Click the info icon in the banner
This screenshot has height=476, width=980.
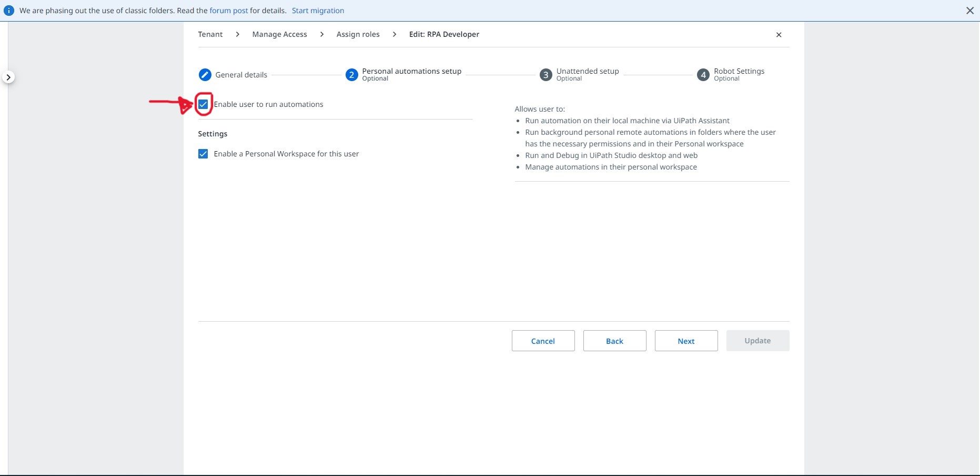pos(8,10)
